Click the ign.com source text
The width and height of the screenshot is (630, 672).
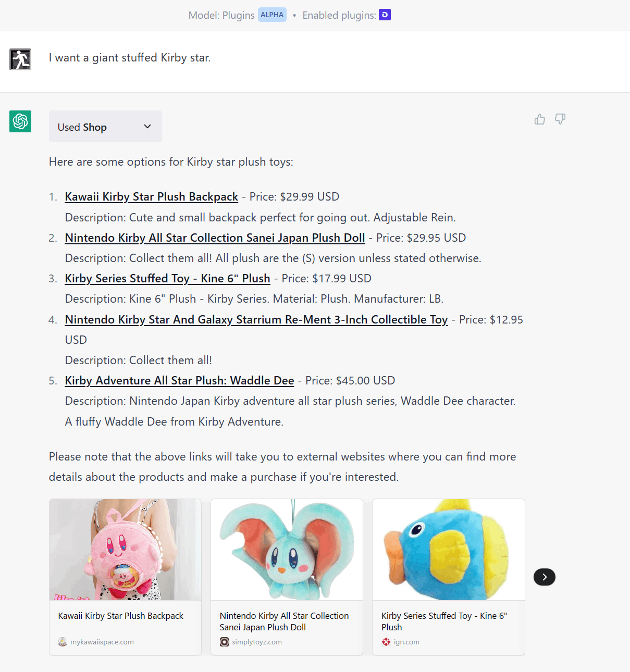pyautogui.click(x=406, y=642)
